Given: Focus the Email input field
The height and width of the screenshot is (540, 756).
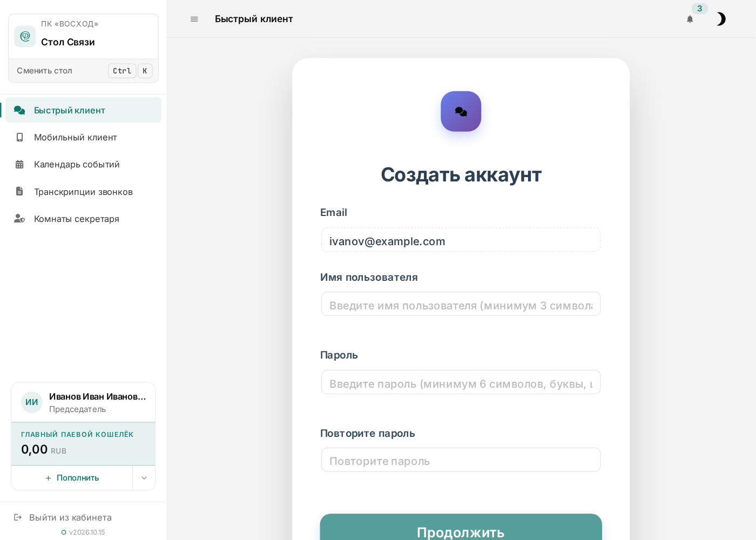Looking at the screenshot, I should 461,240.
